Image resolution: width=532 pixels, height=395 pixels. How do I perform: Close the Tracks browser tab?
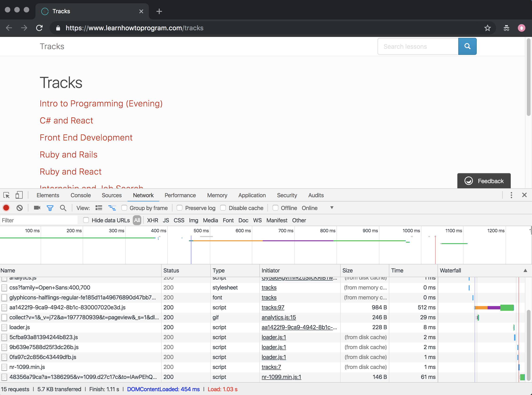(141, 11)
